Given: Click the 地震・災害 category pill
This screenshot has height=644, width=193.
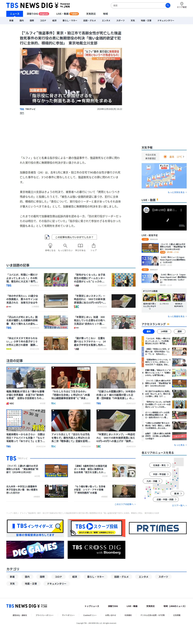Looking at the screenshot, I should (x=31, y=584).
